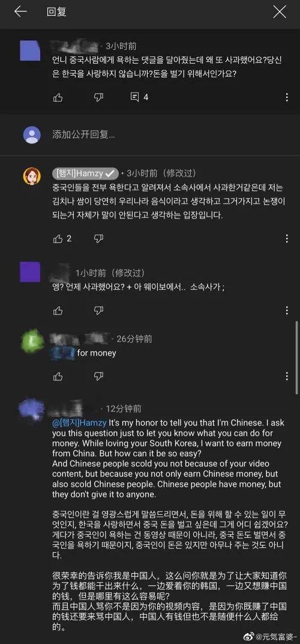Dislike the 'for money' reply
The image size is (300, 644).
98,377
